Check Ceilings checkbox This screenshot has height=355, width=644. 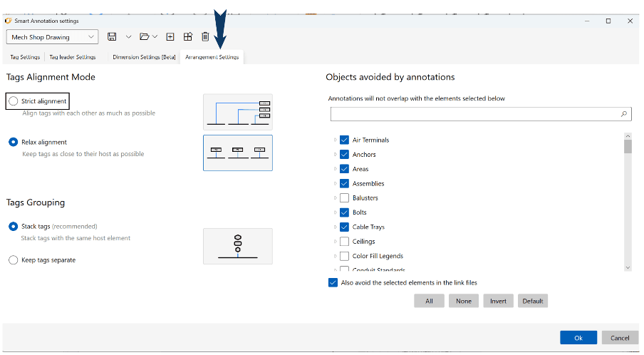(344, 242)
